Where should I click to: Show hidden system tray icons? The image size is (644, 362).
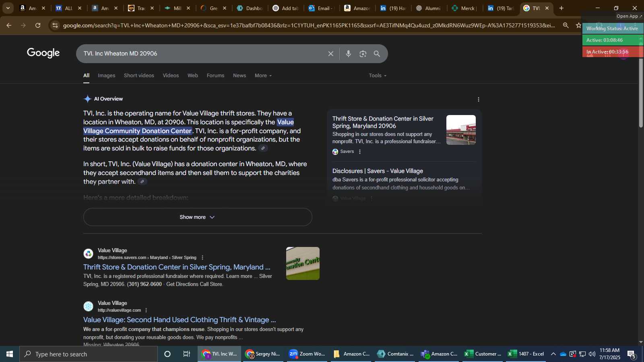[553, 354]
